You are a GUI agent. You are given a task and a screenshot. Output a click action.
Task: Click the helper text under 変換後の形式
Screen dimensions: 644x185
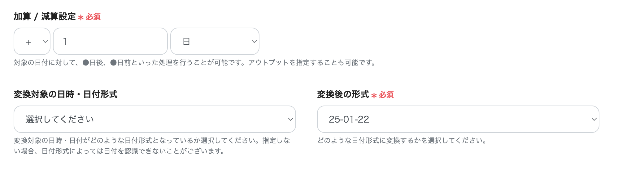coord(401,140)
